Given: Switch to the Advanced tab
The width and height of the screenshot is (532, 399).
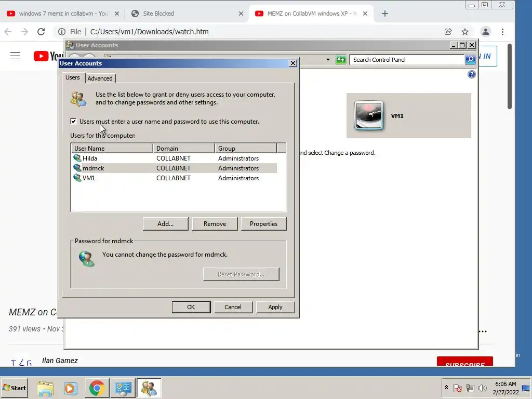Looking at the screenshot, I should (100, 78).
